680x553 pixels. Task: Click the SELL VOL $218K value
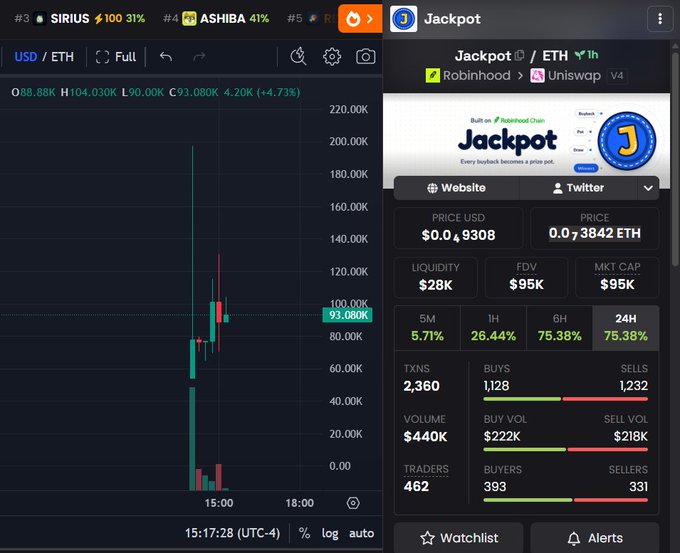pos(631,436)
